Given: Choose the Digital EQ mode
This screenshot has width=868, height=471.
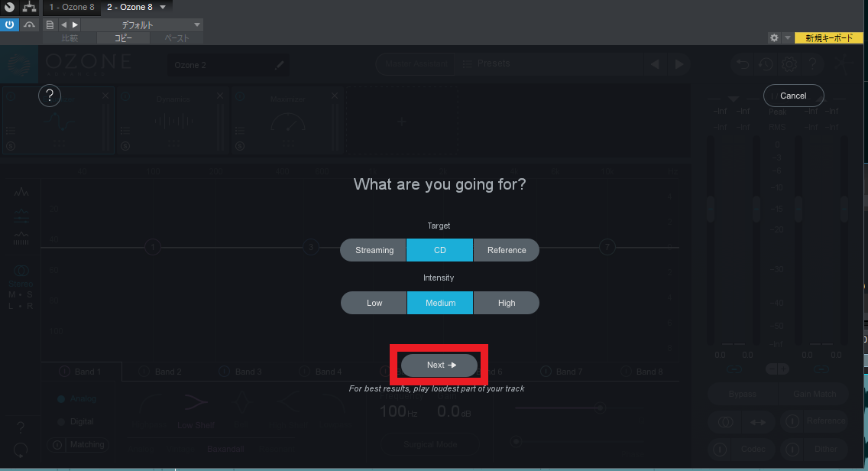Looking at the screenshot, I should pos(76,422).
